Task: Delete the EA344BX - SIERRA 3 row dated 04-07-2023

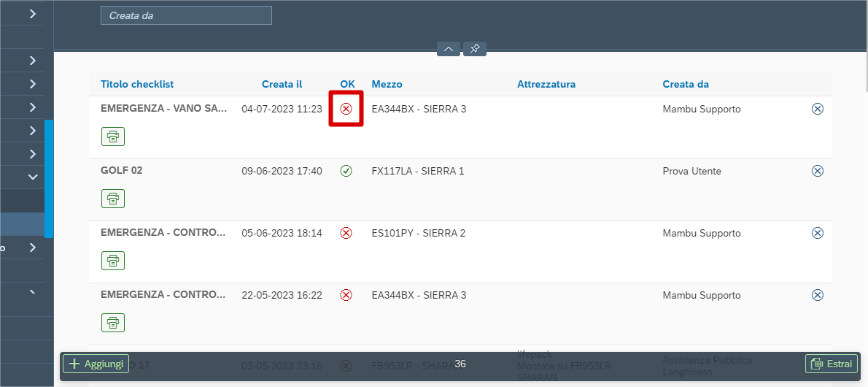Action: (x=818, y=109)
